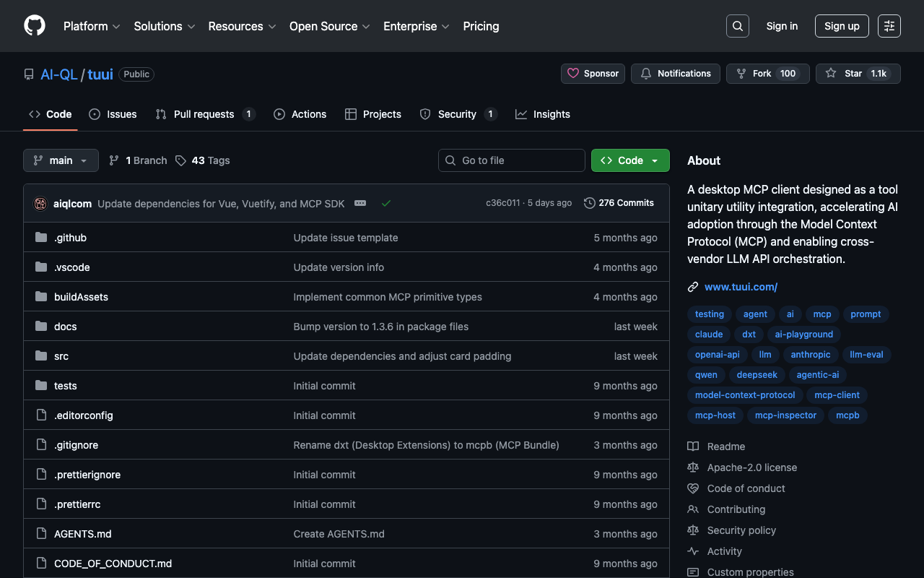Open the src folder
This screenshot has width=924, height=578.
[x=61, y=356]
